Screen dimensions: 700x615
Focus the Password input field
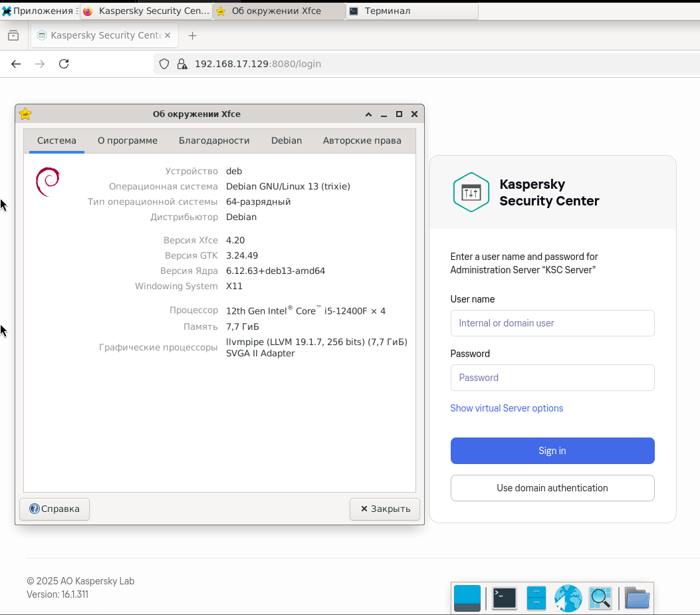[552, 378]
